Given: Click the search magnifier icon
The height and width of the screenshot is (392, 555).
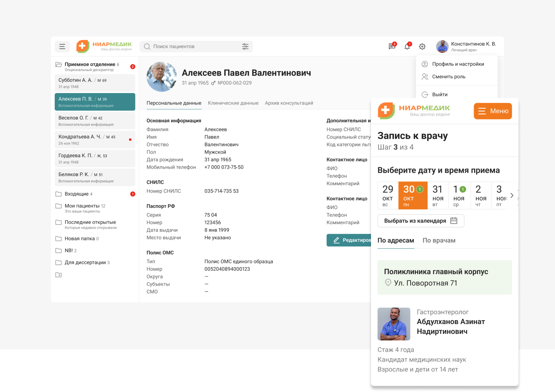Looking at the screenshot, I should click(147, 46).
